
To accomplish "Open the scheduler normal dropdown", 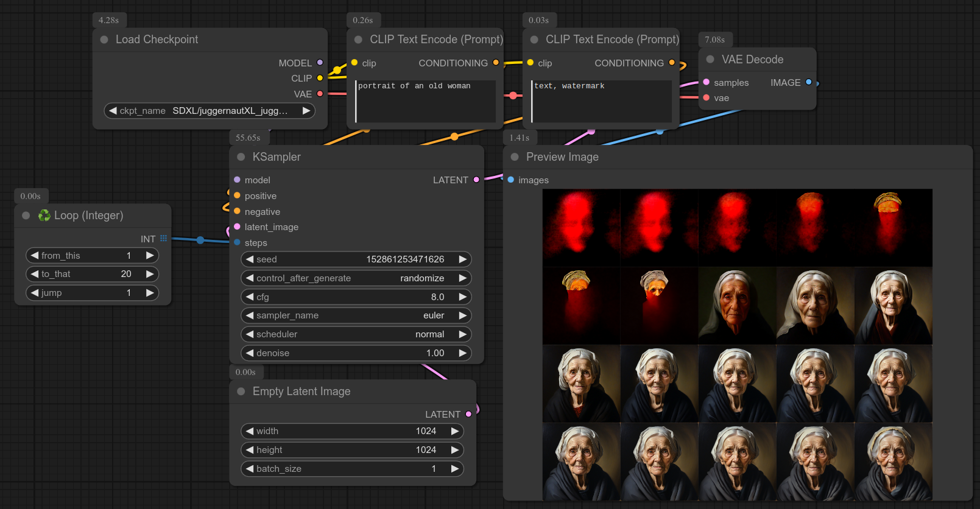I will (x=356, y=334).
